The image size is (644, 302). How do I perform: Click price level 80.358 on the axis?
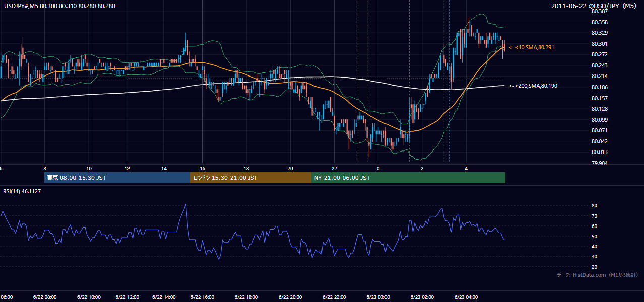point(599,22)
